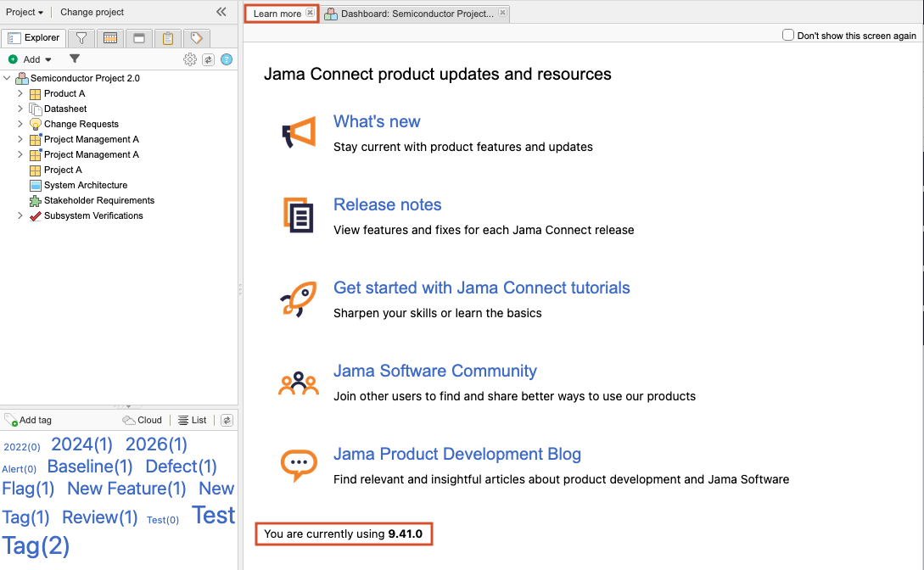The width and height of the screenshot is (924, 570).
Task: Open the Project dropdown menu
Action: [x=25, y=12]
